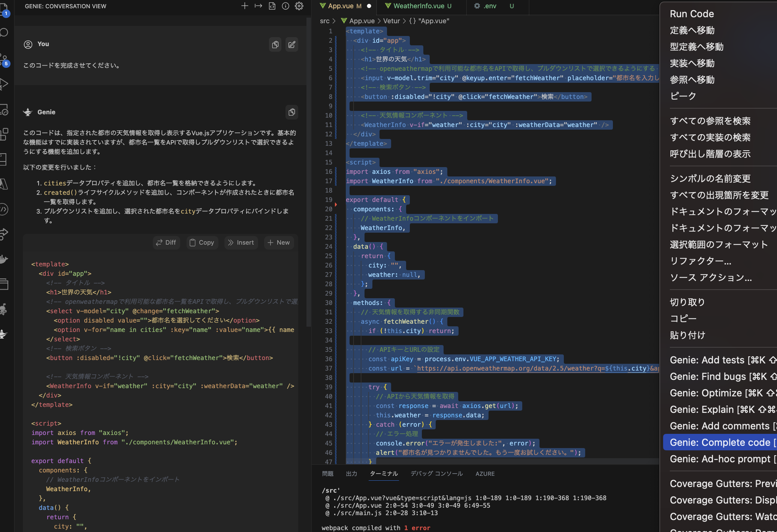The image size is (777, 532).
Task: Copy Genie's response with clipboard icon
Action: 291,112
